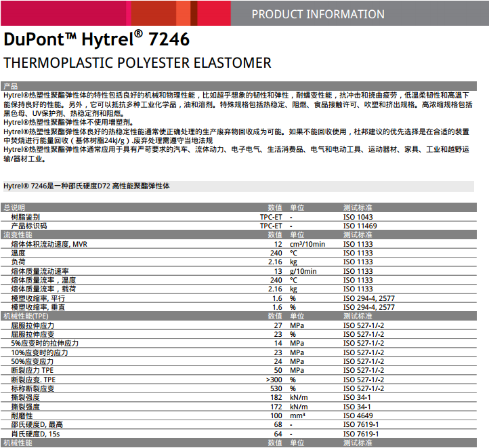The image size is (489, 448).
Task: Select the 产品标识码 row label
Action: pyautogui.click(x=29, y=226)
